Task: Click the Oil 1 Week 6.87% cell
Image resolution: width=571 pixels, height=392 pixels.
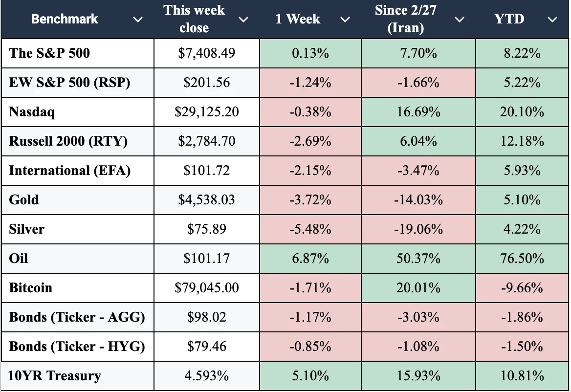Action: [x=310, y=259]
